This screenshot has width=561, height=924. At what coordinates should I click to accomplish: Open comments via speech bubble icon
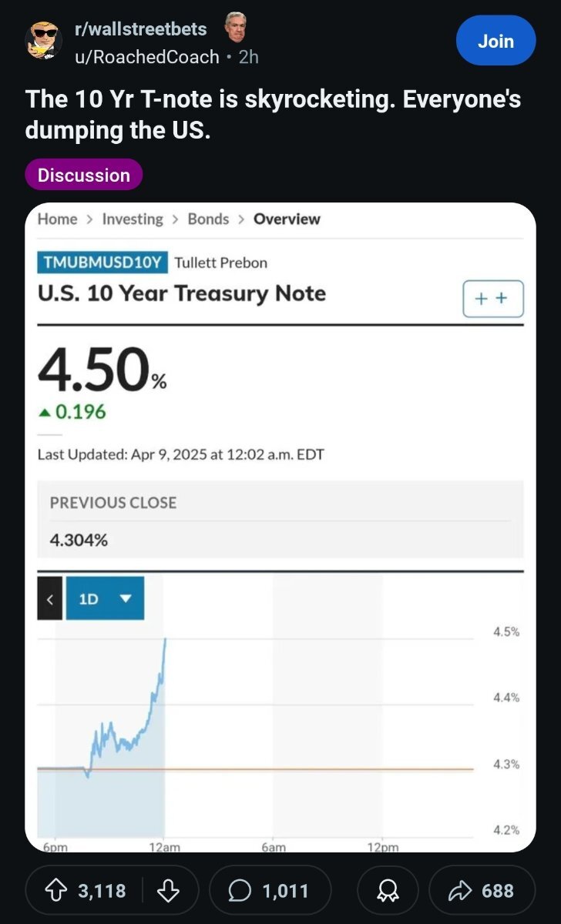tap(240, 891)
